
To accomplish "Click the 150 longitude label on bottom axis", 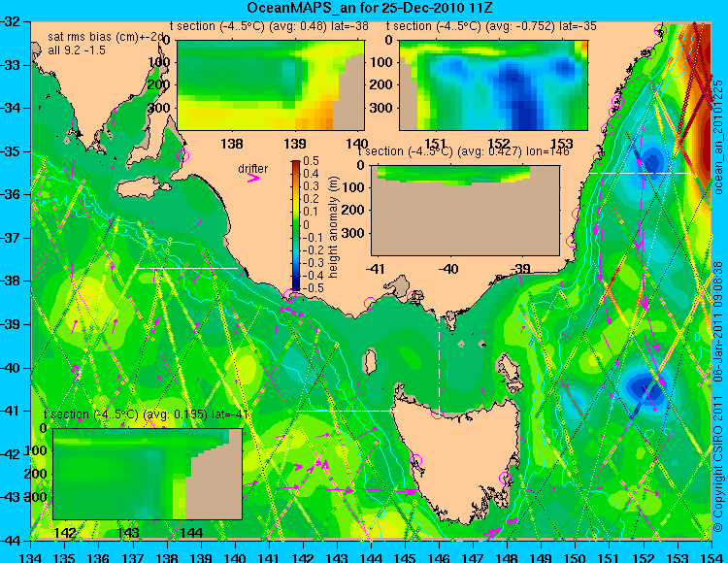I will 576,557.
